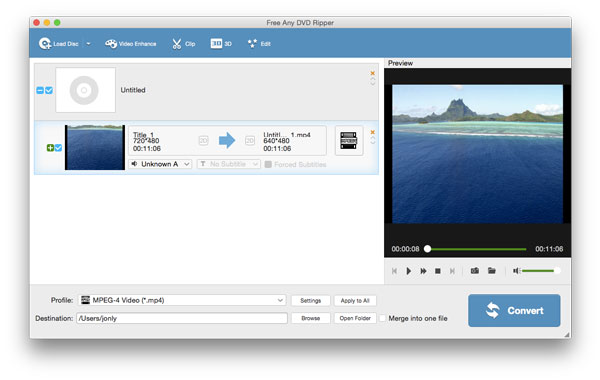Screen dimensions: 600x380
Task: Click the Load Disc toolbar icon
Action: pyautogui.click(x=45, y=44)
